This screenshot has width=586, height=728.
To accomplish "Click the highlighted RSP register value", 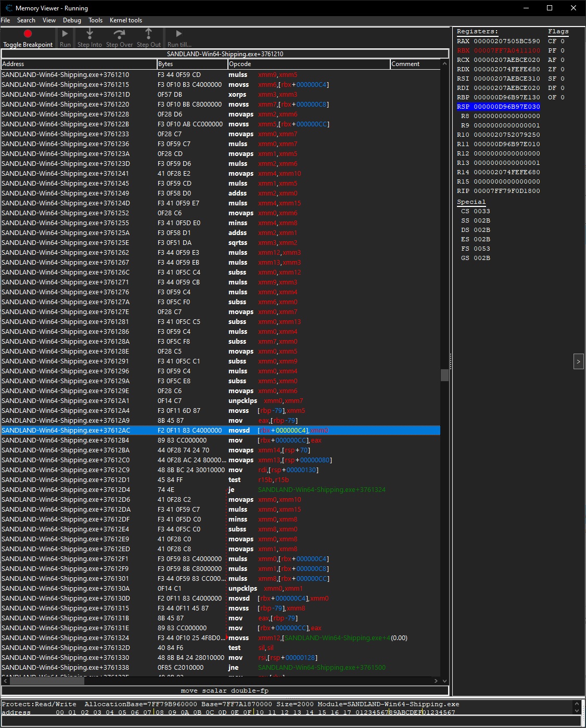I will [506, 107].
